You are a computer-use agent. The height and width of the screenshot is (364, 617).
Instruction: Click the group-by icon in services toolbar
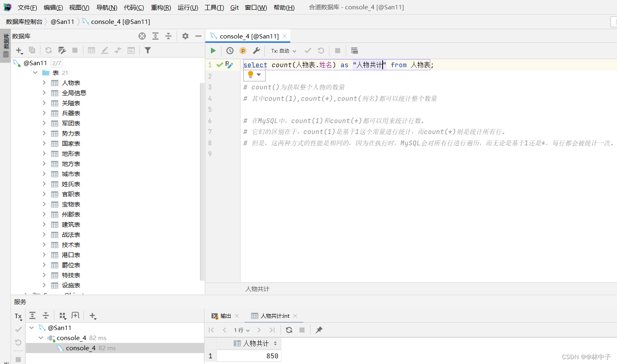(x=62, y=315)
